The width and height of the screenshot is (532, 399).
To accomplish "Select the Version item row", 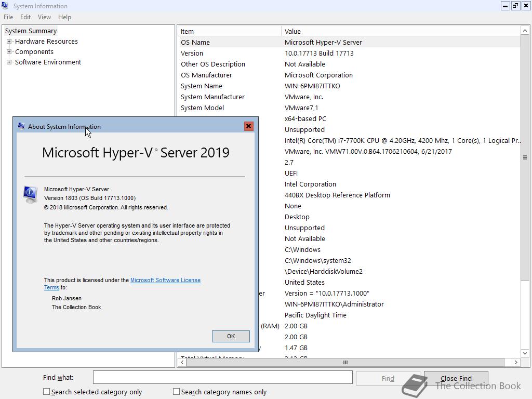I will coord(349,54).
